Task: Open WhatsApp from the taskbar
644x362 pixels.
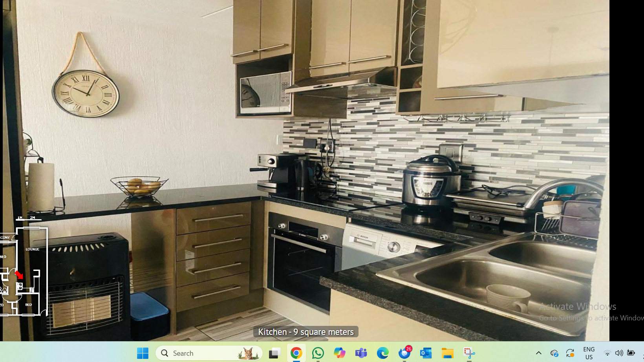Action: point(318,353)
